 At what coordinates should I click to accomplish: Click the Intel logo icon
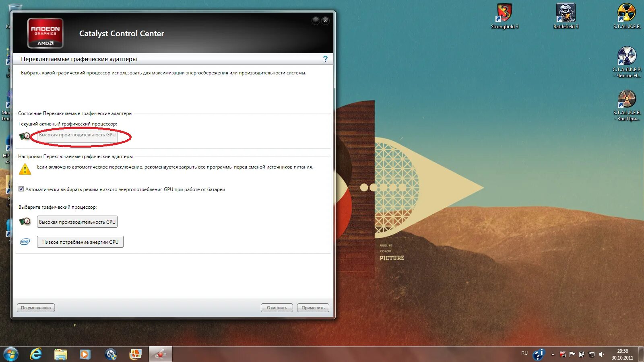(x=25, y=242)
